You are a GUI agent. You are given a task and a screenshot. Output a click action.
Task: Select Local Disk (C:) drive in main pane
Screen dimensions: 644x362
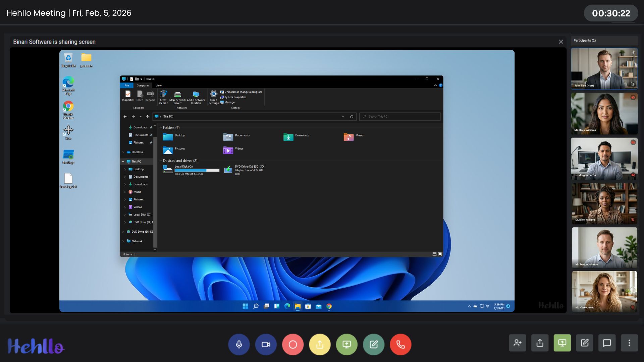(191, 170)
